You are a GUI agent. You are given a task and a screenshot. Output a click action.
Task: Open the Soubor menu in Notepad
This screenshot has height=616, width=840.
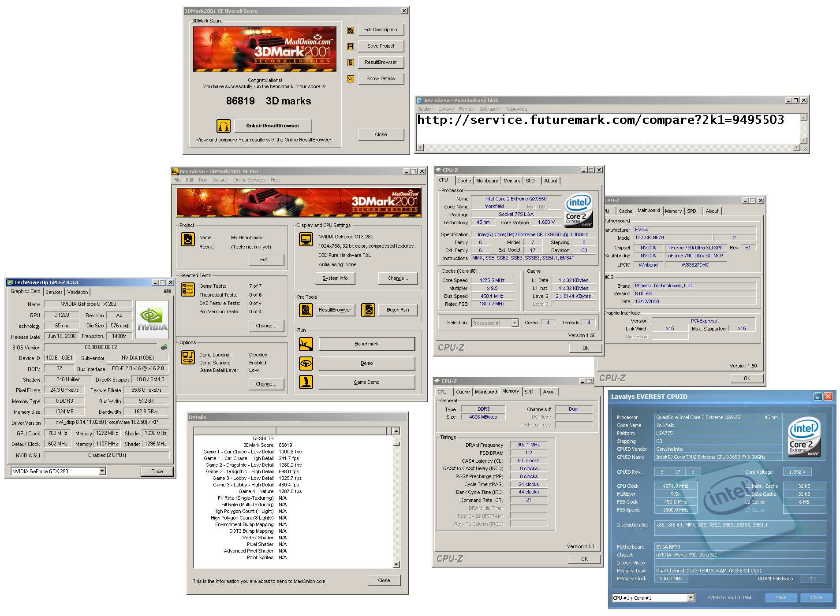pos(425,109)
